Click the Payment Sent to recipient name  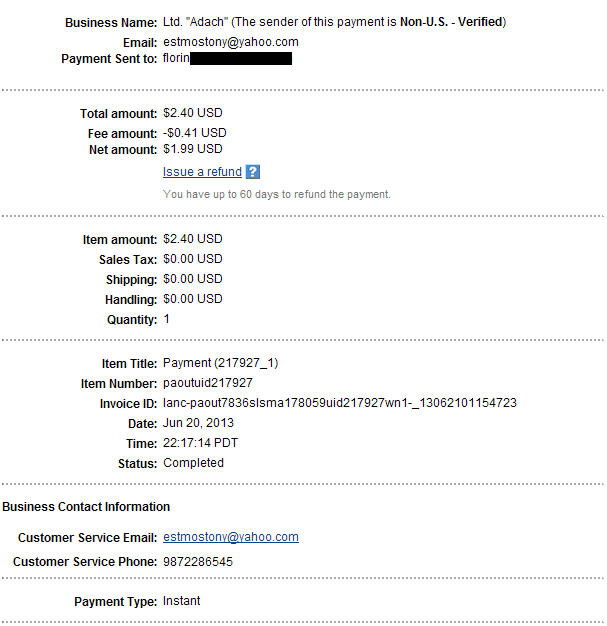coord(175,59)
